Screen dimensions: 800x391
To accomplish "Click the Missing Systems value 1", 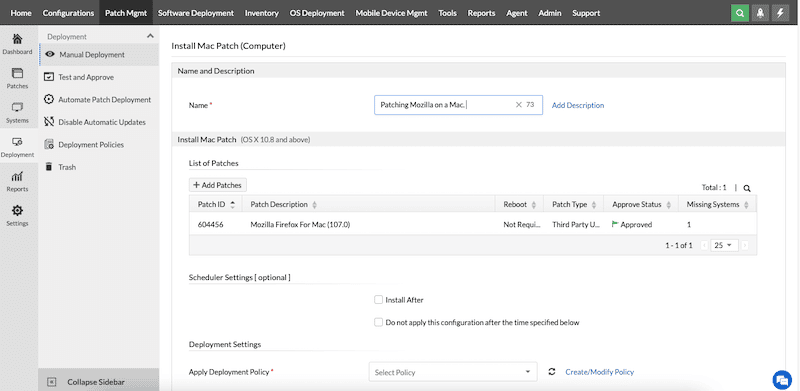I will [x=689, y=224].
